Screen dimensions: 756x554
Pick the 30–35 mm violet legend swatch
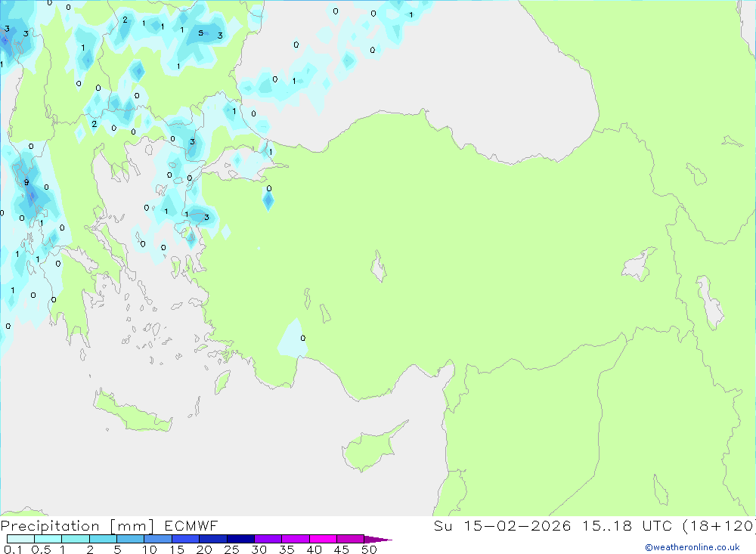tap(268, 539)
